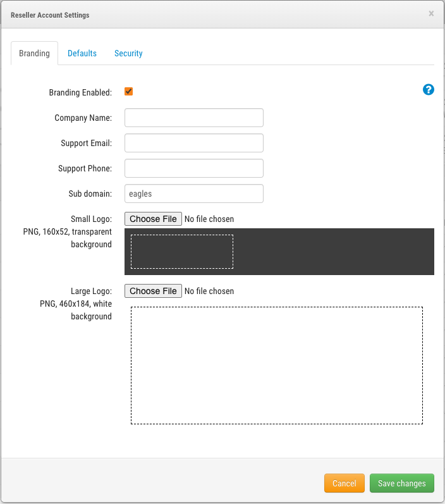Close the Reseller Account Settings dialog

click(431, 13)
